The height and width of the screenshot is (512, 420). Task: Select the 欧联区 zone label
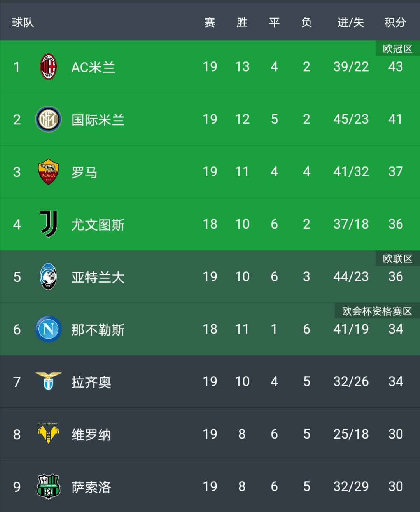(397, 259)
